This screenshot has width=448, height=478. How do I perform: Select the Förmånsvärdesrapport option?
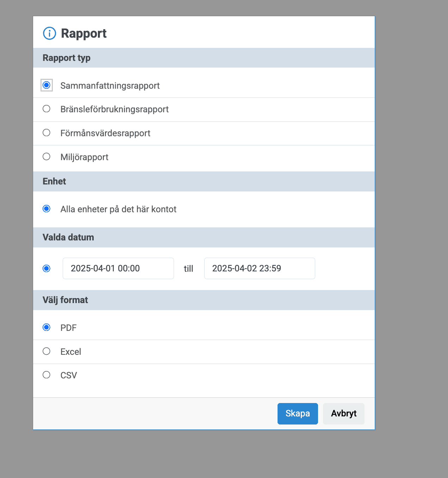pyautogui.click(x=46, y=133)
